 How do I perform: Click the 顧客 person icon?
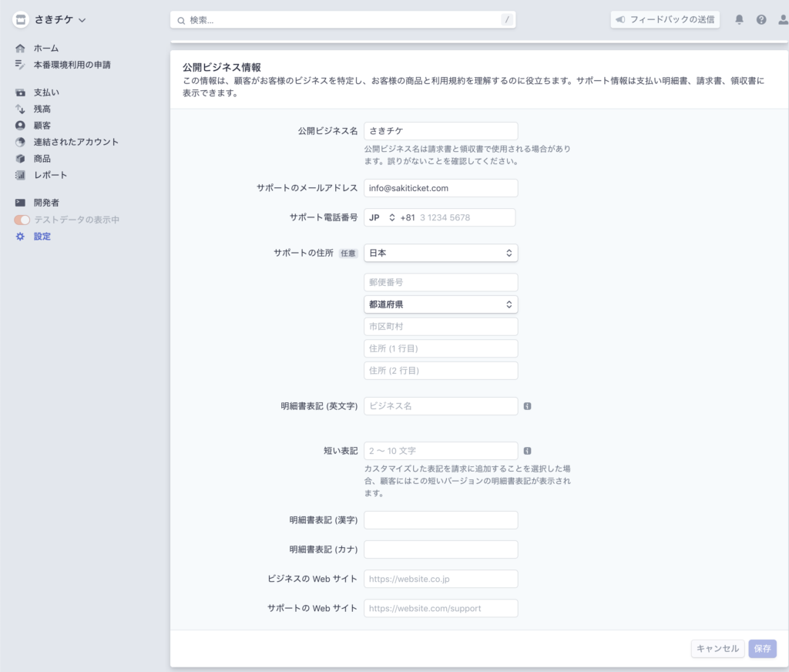tap(20, 126)
